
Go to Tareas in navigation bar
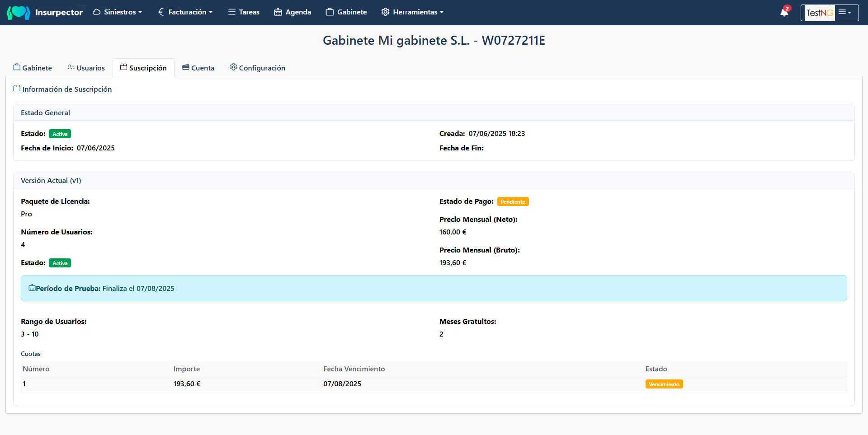pos(249,12)
